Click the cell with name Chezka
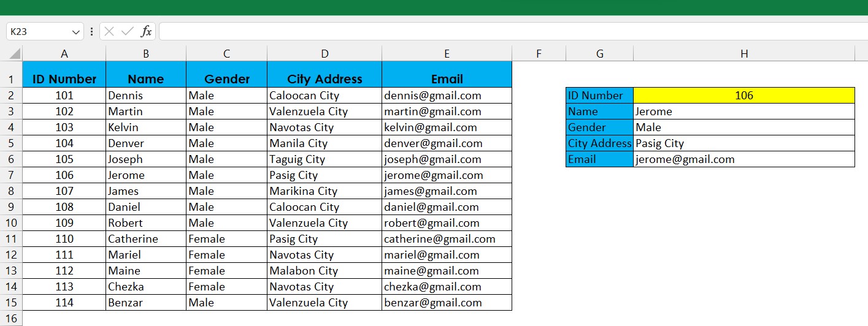The height and width of the screenshot is (326, 868). pos(146,287)
